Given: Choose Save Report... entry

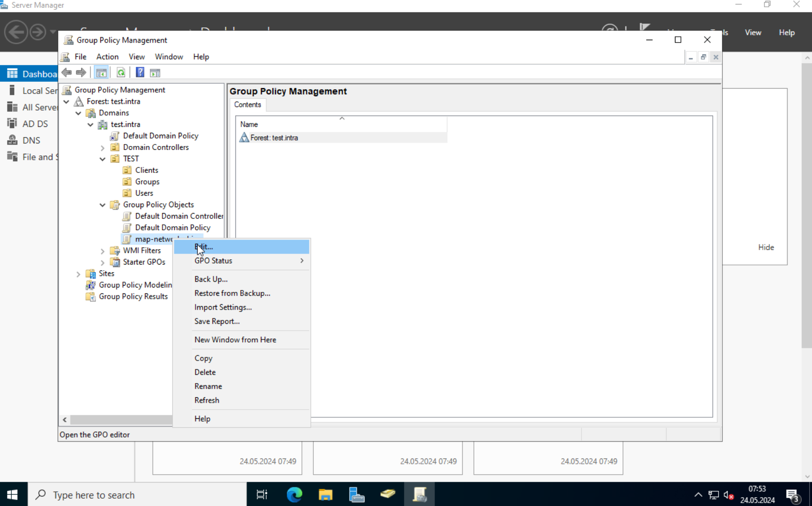Looking at the screenshot, I should (x=242, y=321).
